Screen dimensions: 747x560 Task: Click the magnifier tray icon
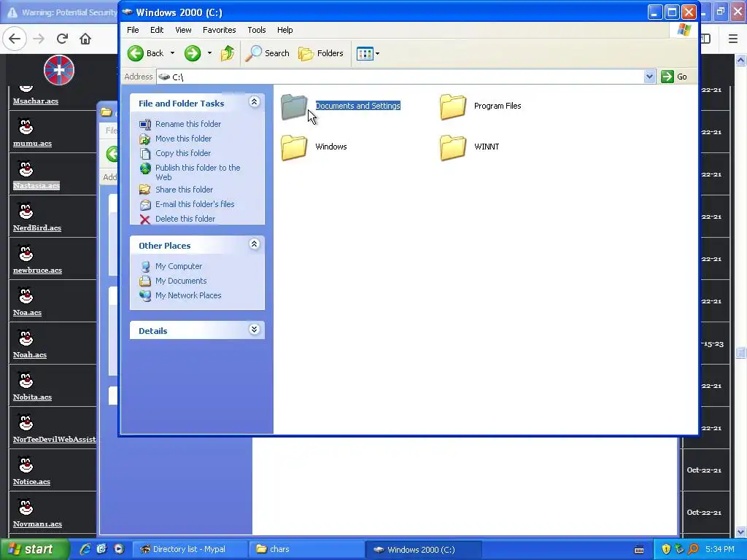(x=693, y=550)
